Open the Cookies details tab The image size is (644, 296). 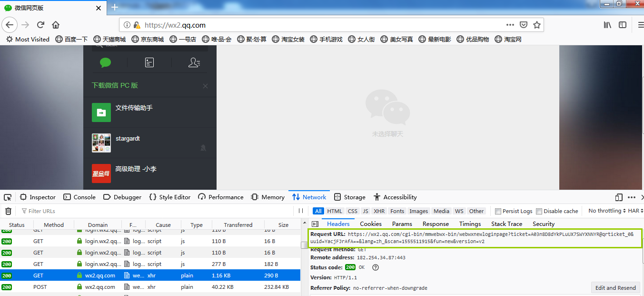tap(371, 224)
